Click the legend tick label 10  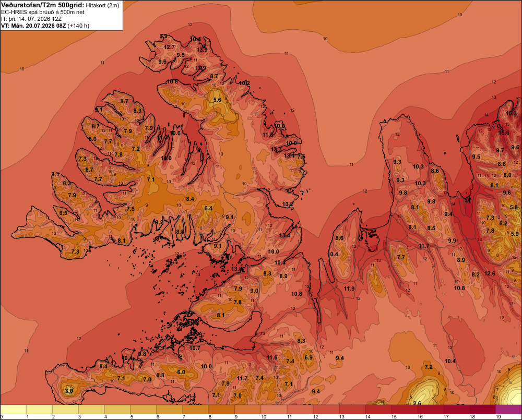(264, 417)
